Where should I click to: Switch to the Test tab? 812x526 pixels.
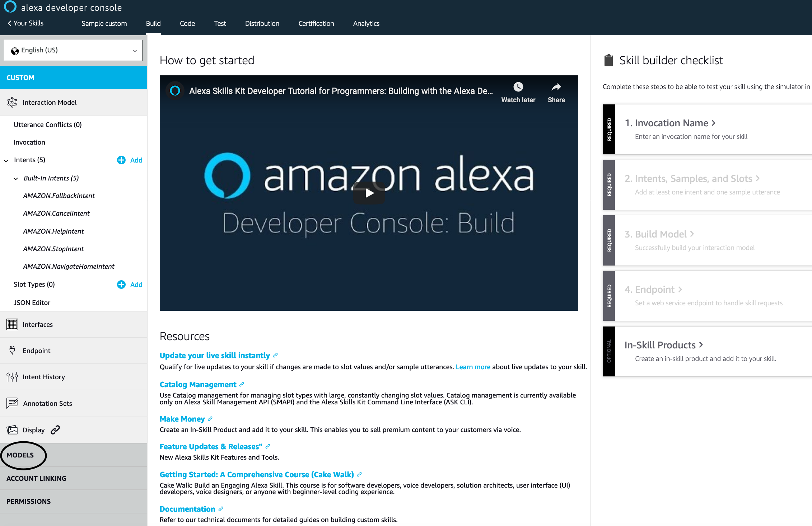tap(220, 23)
